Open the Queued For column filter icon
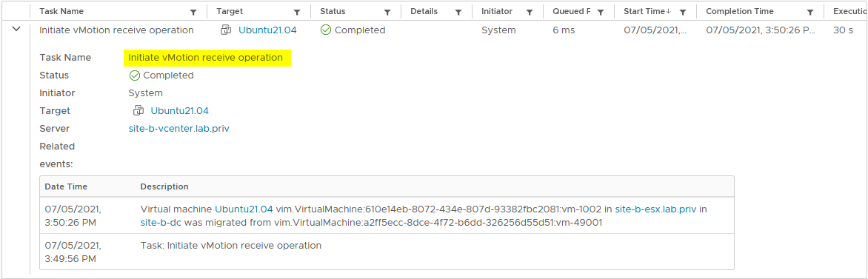This screenshot has width=868, height=279. pyautogui.click(x=601, y=12)
